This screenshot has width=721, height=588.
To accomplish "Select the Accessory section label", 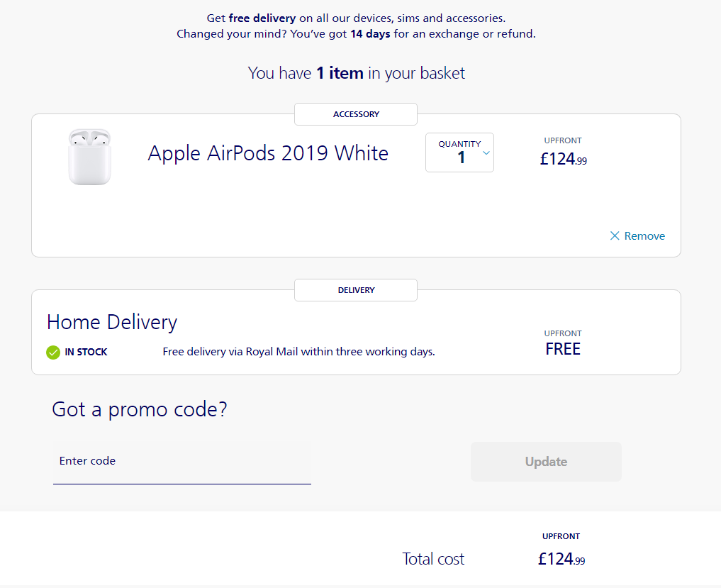I will coord(356,114).
